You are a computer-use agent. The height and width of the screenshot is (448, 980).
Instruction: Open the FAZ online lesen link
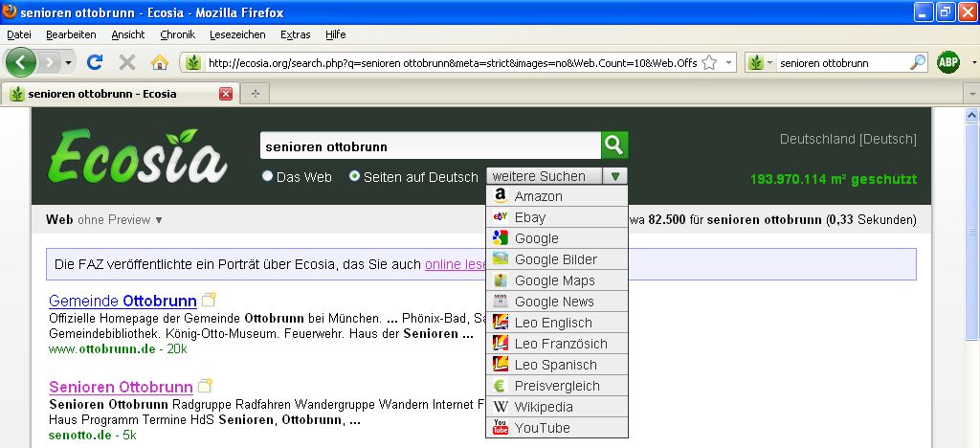(456, 264)
